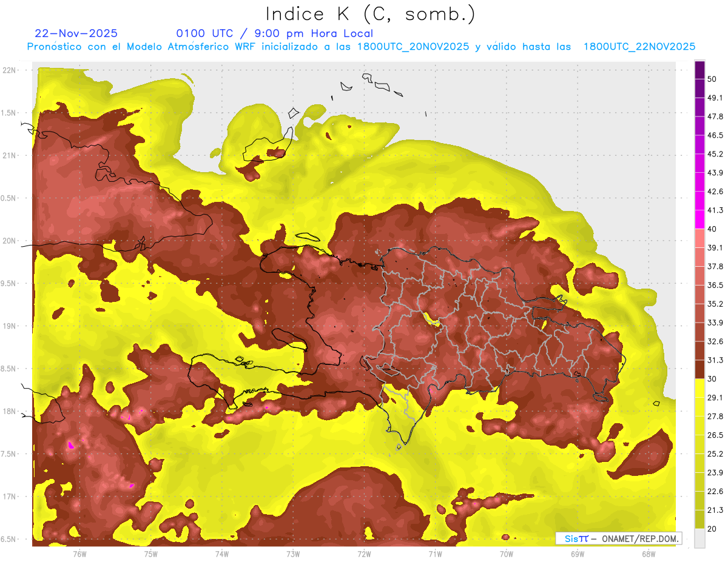
Task: Click the color scale value "39.1"
Action: [715, 247]
